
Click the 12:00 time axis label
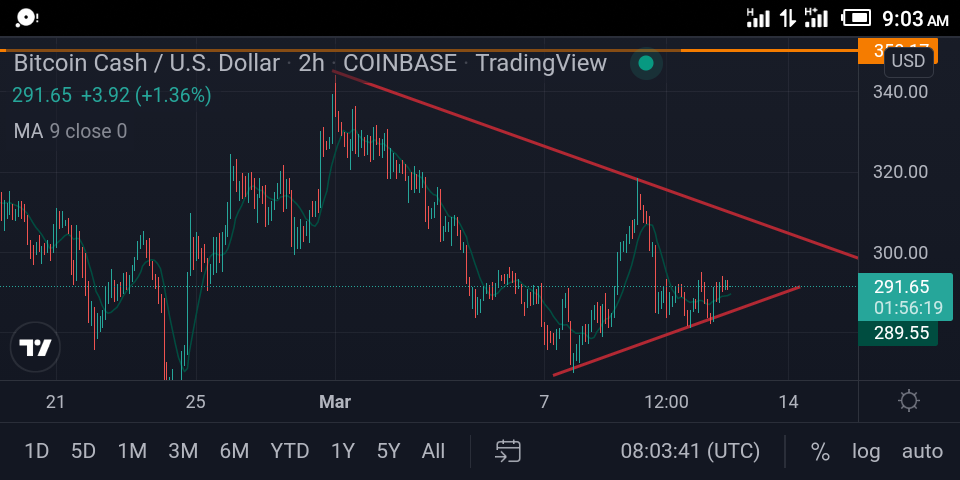pos(666,402)
